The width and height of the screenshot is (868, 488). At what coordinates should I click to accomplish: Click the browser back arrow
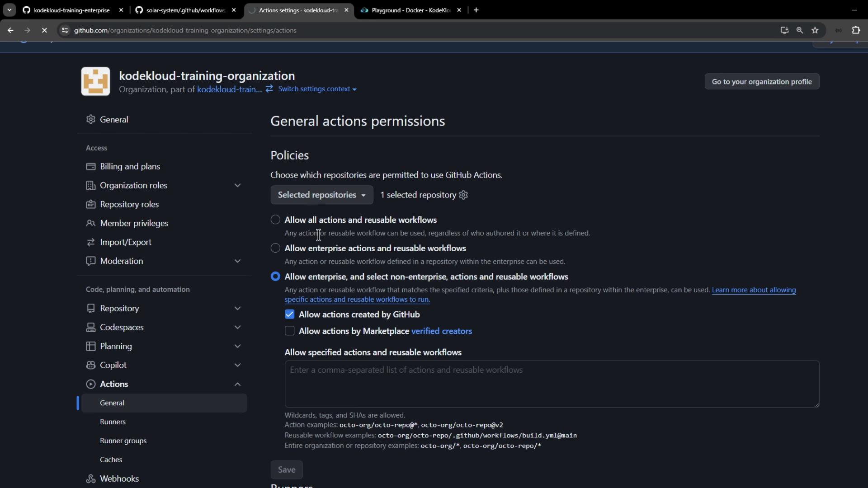pyautogui.click(x=10, y=30)
